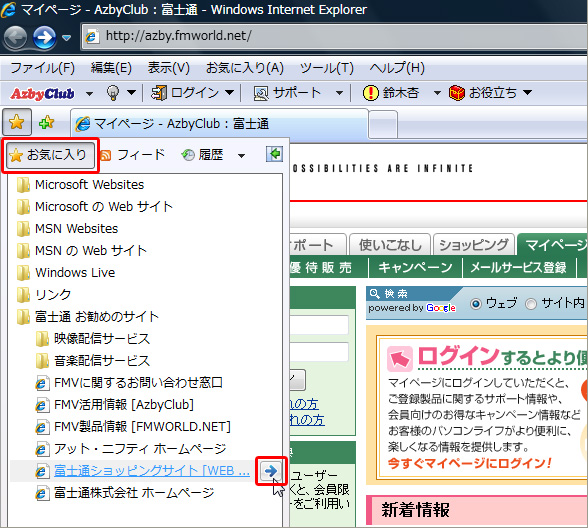Click blue arrow to open in new tab
The height and width of the screenshot is (528, 588).
pyautogui.click(x=271, y=471)
